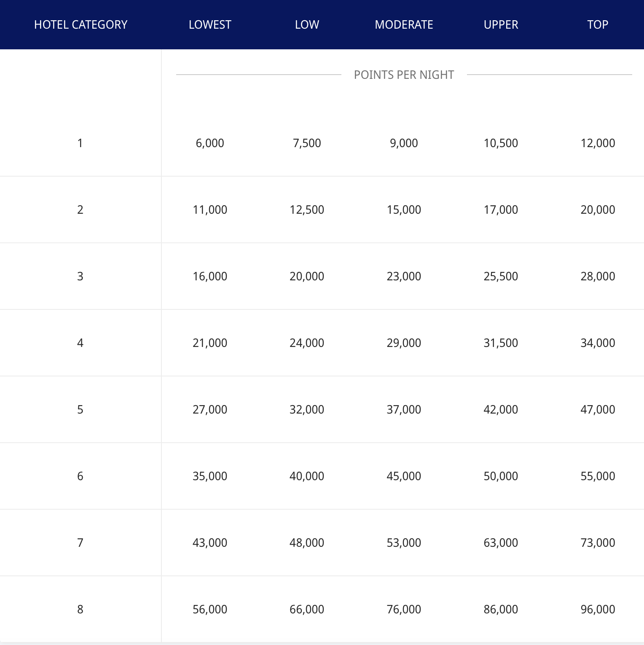Click the LOW column header
This screenshot has width=644, height=645.
pyautogui.click(x=307, y=24)
